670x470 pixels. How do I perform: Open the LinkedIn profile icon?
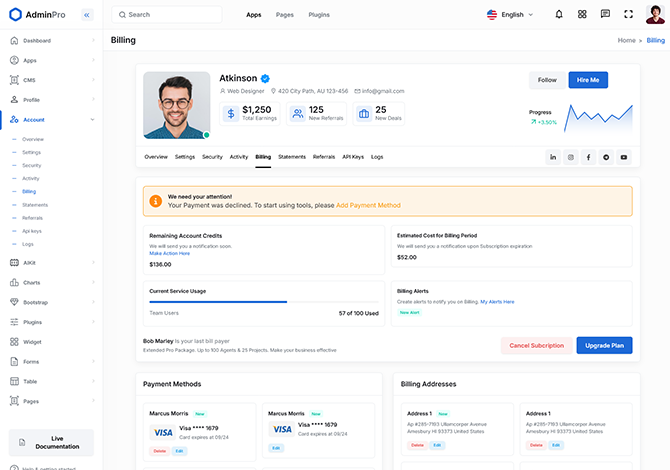[553, 157]
